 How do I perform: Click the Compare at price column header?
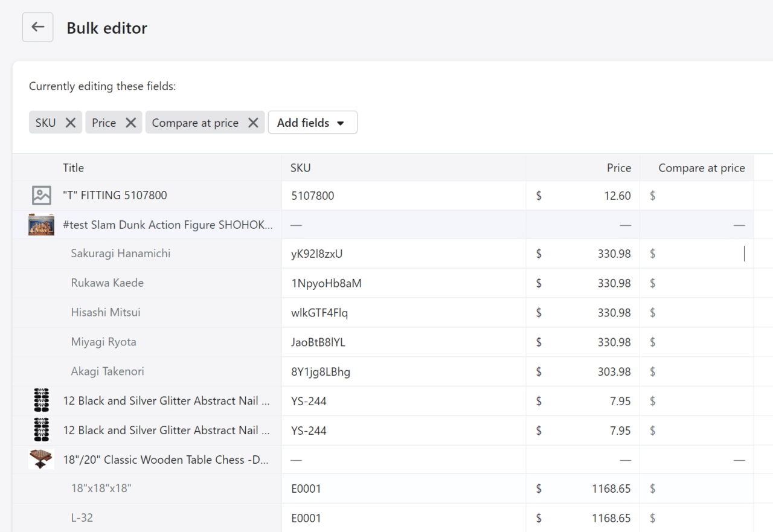(x=702, y=168)
